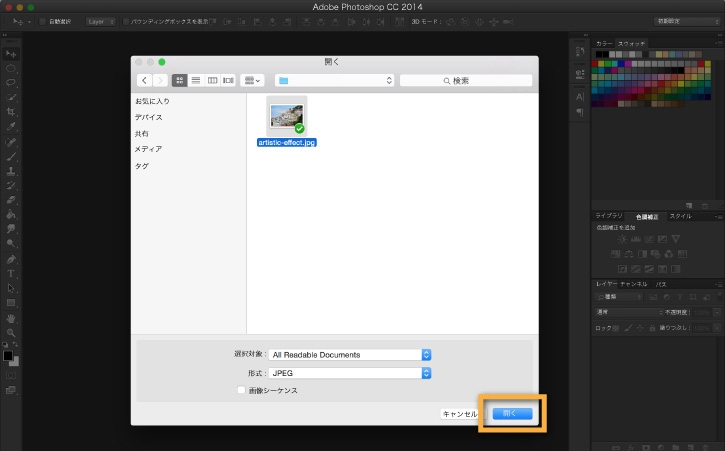Switch file dialog to column view
Image resolution: width=725 pixels, height=451 pixels.
tap(212, 80)
